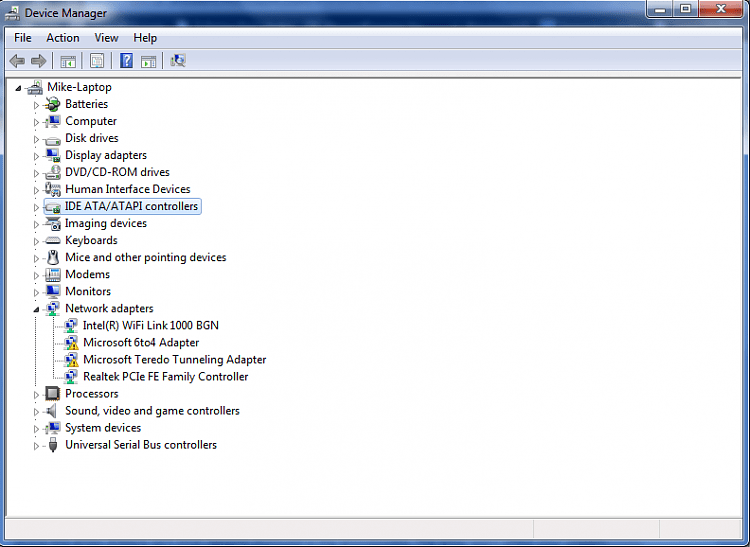Click the Mice and pointing devices icon
Screen dimensions: 750x547
pos(53,257)
